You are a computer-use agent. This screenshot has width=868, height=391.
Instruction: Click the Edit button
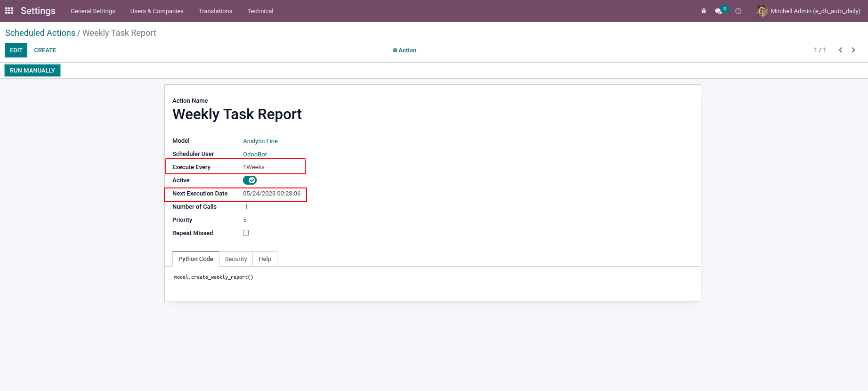tap(16, 50)
